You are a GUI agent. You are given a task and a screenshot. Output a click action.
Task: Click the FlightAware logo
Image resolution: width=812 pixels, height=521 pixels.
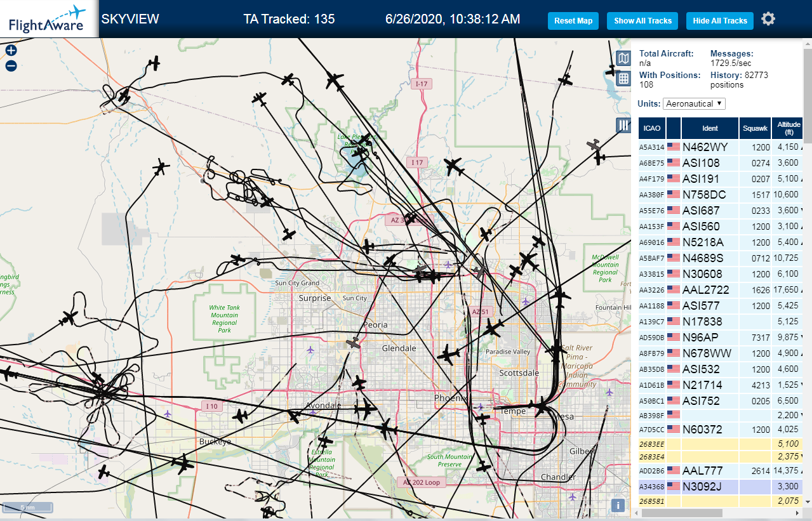point(48,19)
